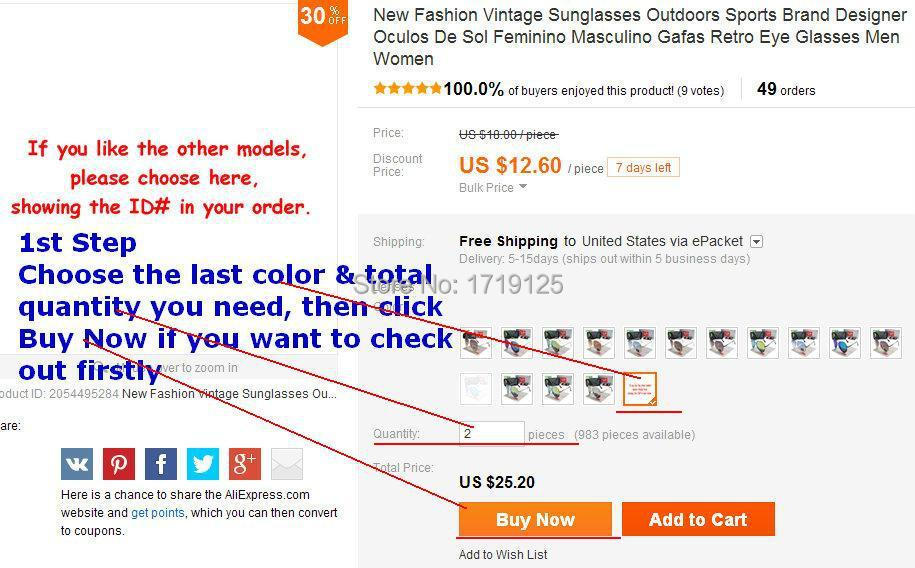Follow the get points link
Image resolution: width=915 pixels, height=568 pixels.
158,513
